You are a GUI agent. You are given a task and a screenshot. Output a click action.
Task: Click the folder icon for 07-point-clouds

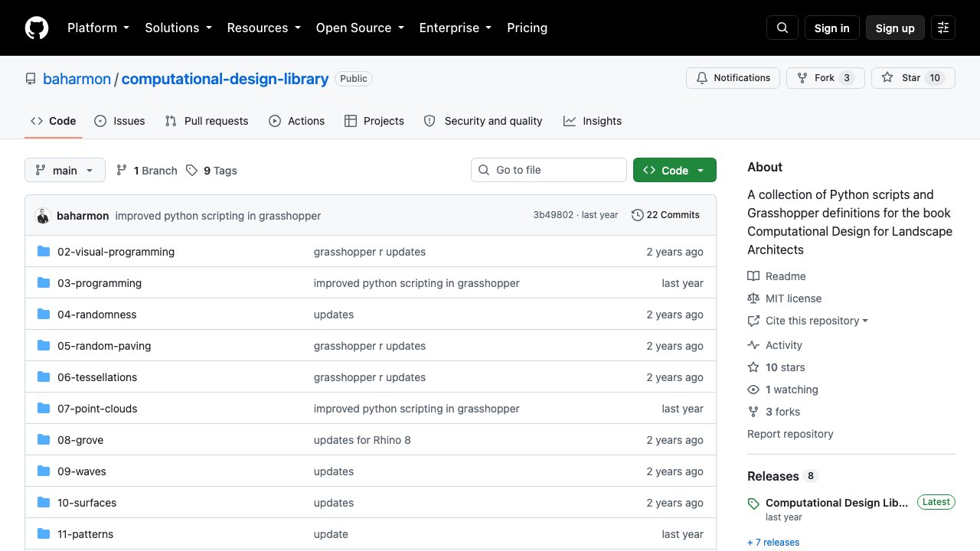pyautogui.click(x=44, y=409)
